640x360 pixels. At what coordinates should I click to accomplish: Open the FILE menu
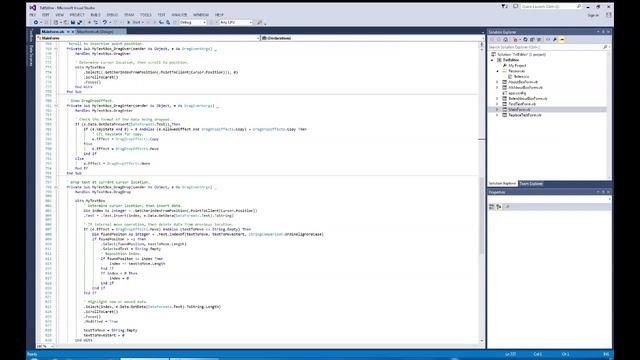click(33, 15)
